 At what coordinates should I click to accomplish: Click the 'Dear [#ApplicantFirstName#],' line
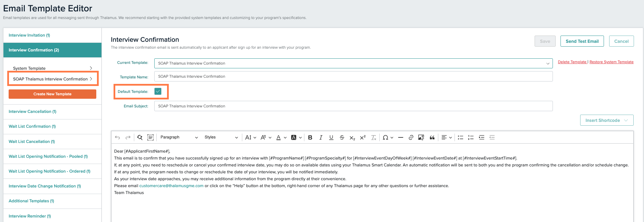tap(142, 151)
